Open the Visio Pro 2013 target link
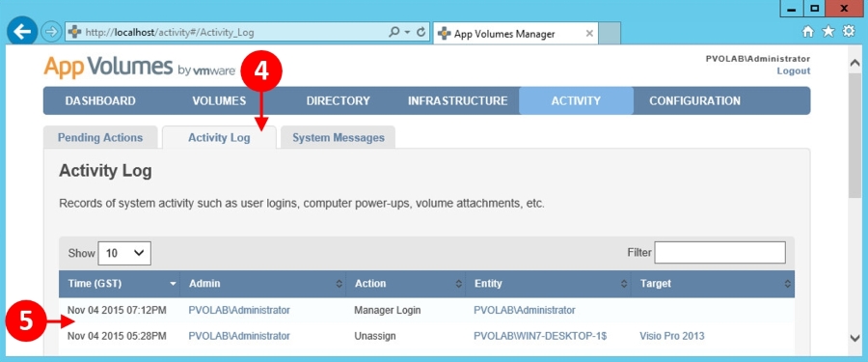 click(x=672, y=336)
